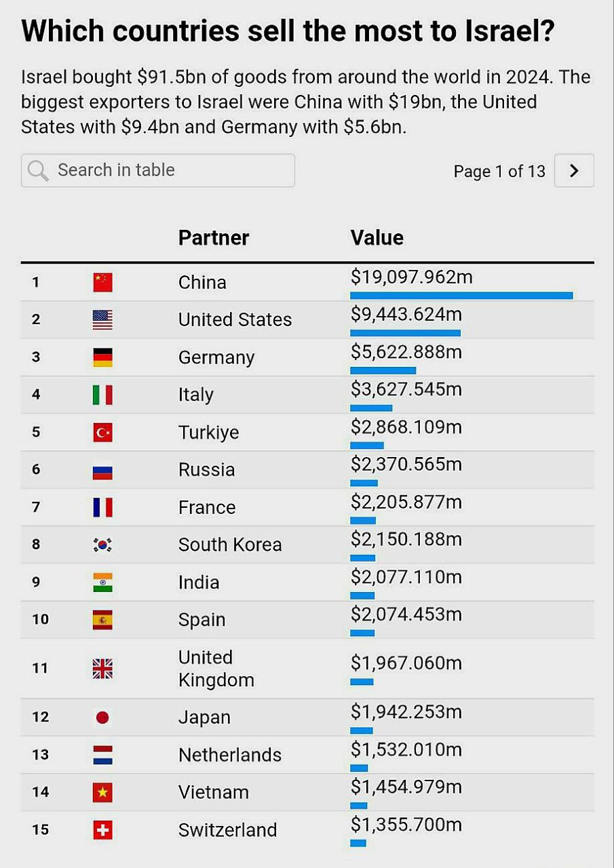Click the Vietnam flag icon
The height and width of the screenshot is (868, 614).
point(102,792)
